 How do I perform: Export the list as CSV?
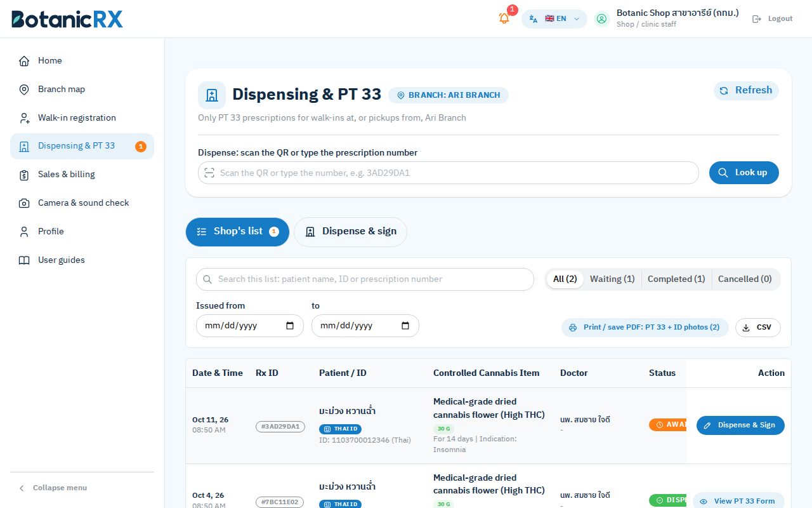[757, 328]
